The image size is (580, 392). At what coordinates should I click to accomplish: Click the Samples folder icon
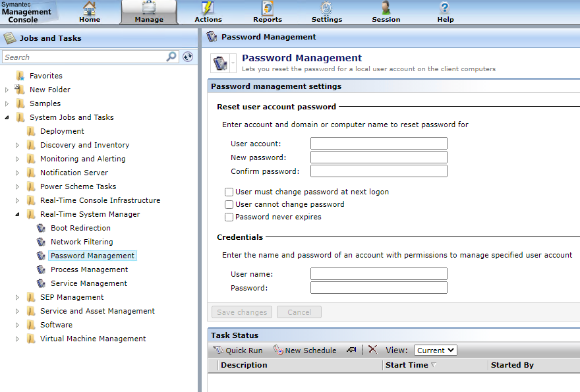pos(20,103)
